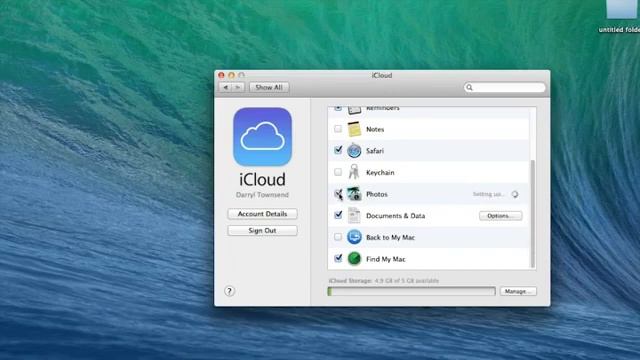Toggle the Photos checkbox

pyautogui.click(x=338, y=193)
